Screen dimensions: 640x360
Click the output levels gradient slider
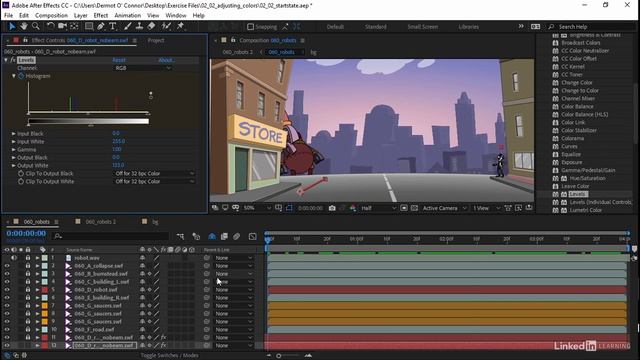(88, 121)
